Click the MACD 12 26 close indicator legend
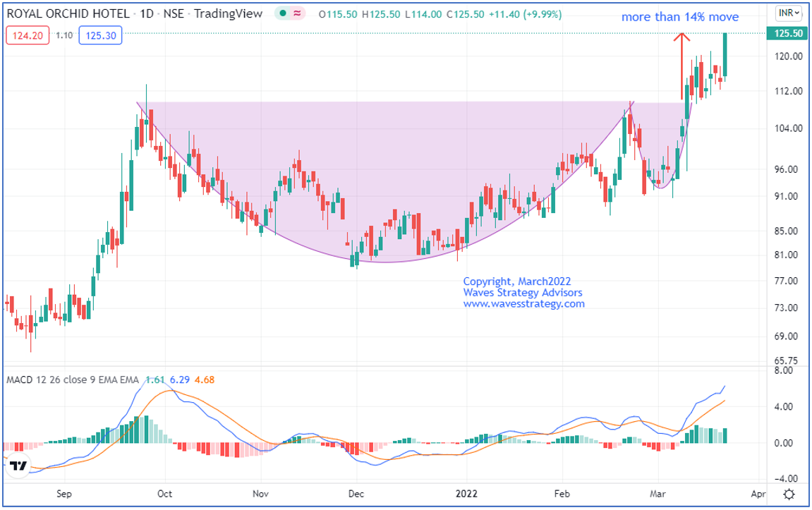The image size is (812, 510). (x=73, y=380)
